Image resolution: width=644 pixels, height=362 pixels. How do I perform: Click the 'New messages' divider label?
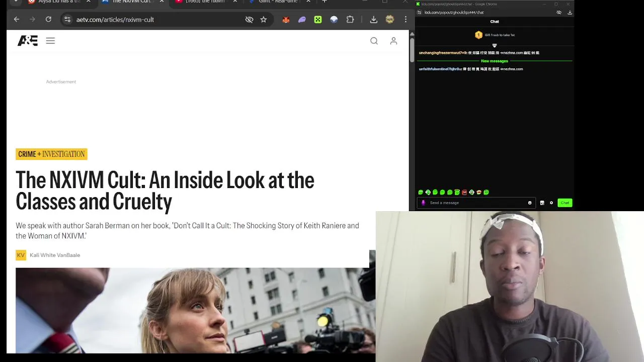pos(495,61)
